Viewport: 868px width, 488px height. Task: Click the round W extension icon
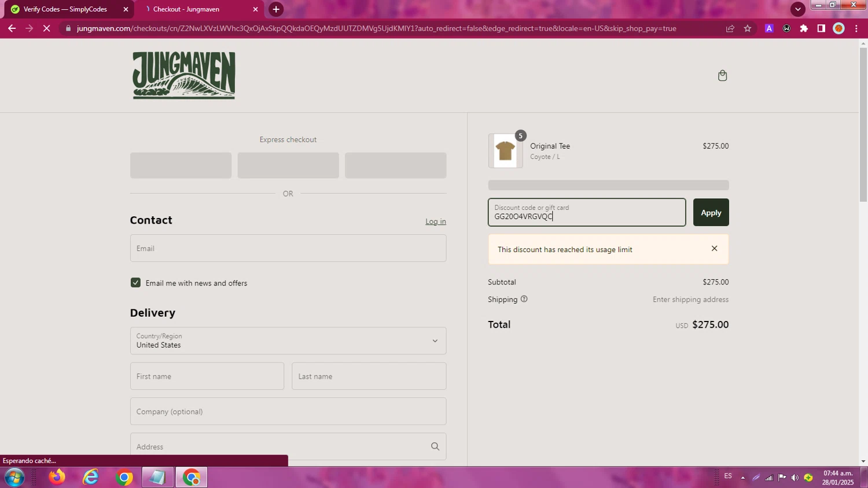786,28
